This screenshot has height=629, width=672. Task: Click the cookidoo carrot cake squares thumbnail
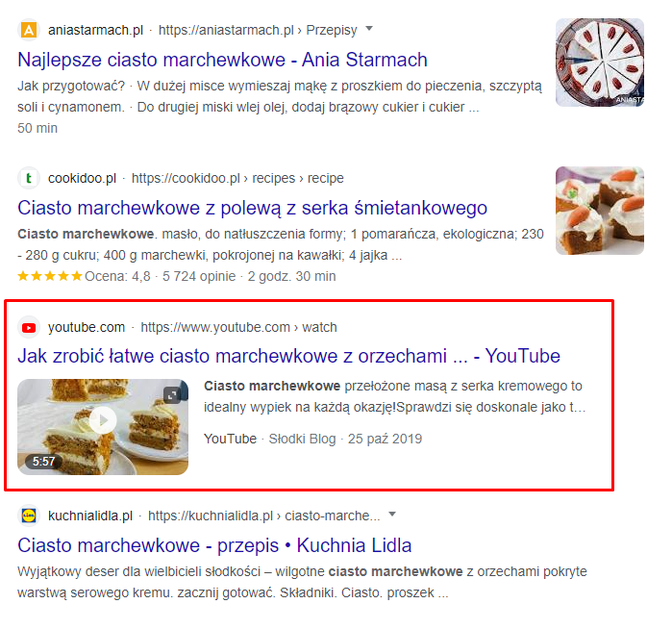[600, 211]
